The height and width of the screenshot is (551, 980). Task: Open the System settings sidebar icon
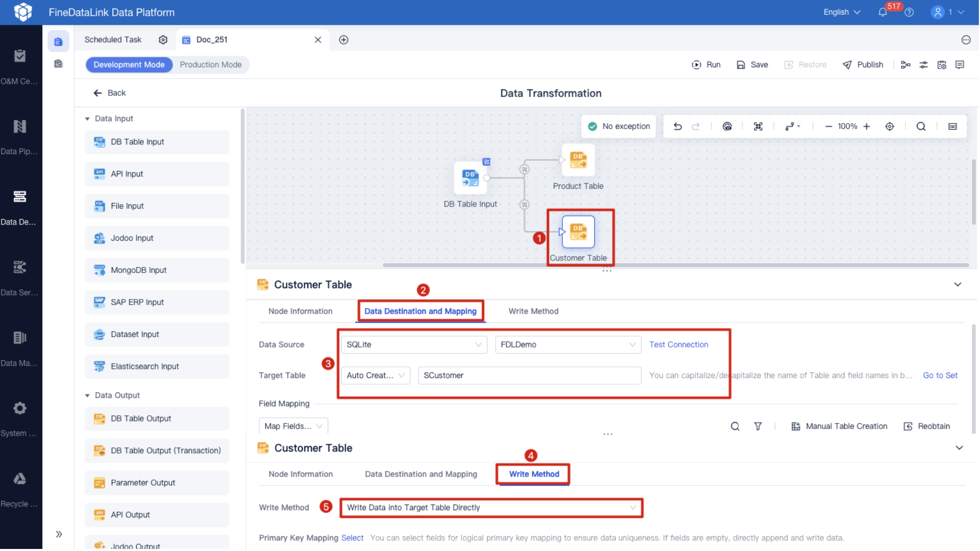coord(19,408)
